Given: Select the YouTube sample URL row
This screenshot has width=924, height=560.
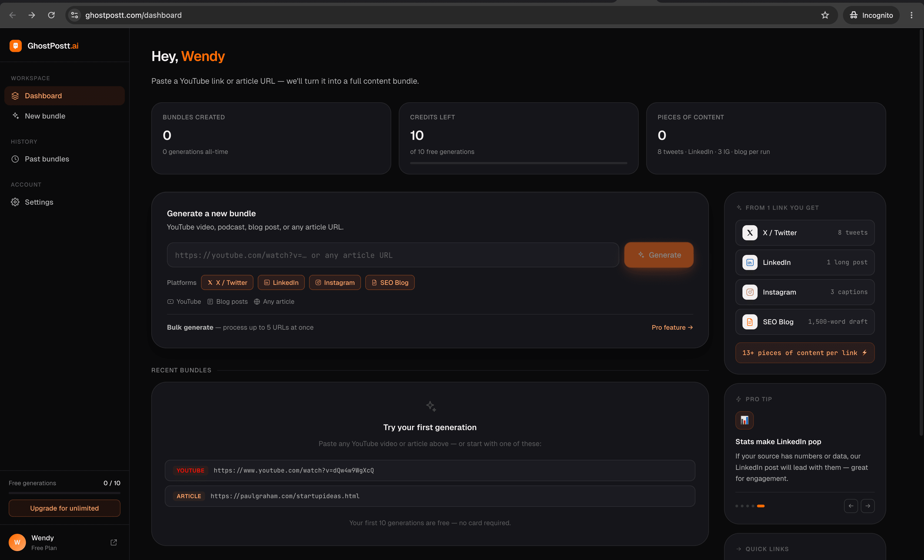Looking at the screenshot, I should (x=430, y=470).
